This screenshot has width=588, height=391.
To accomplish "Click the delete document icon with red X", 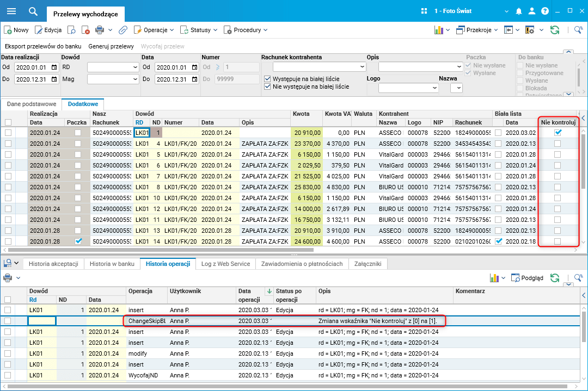I will (x=85, y=30).
